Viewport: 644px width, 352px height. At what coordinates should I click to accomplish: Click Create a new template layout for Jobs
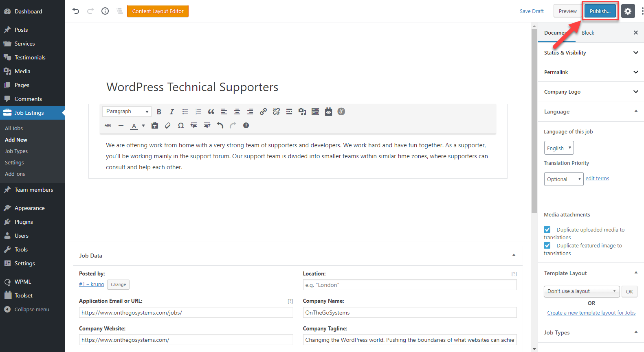coord(591,313)
